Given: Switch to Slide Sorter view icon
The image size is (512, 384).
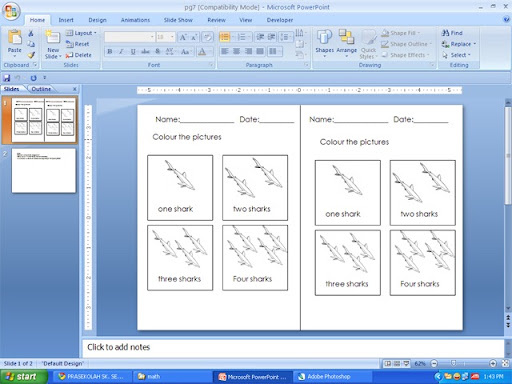Looking at the screenshot, I should pyautogui.click(x=397, y=364).
